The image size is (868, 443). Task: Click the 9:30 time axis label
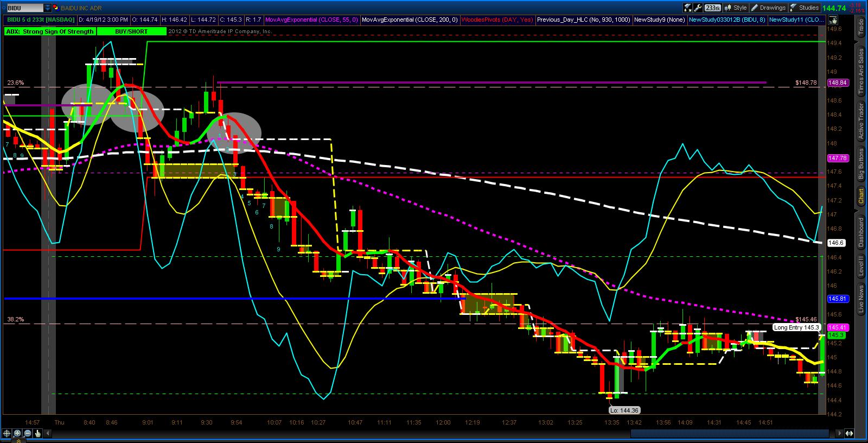(206, 422)
